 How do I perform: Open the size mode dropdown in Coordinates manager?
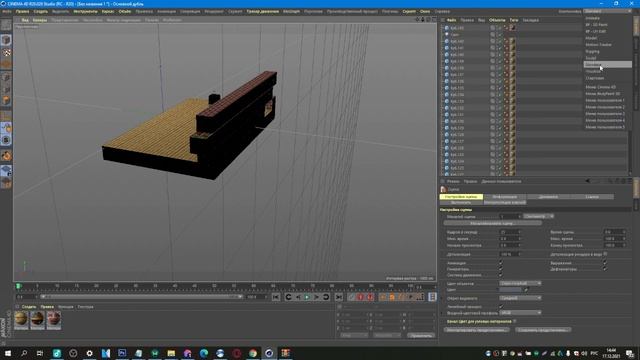pos(387,336)
